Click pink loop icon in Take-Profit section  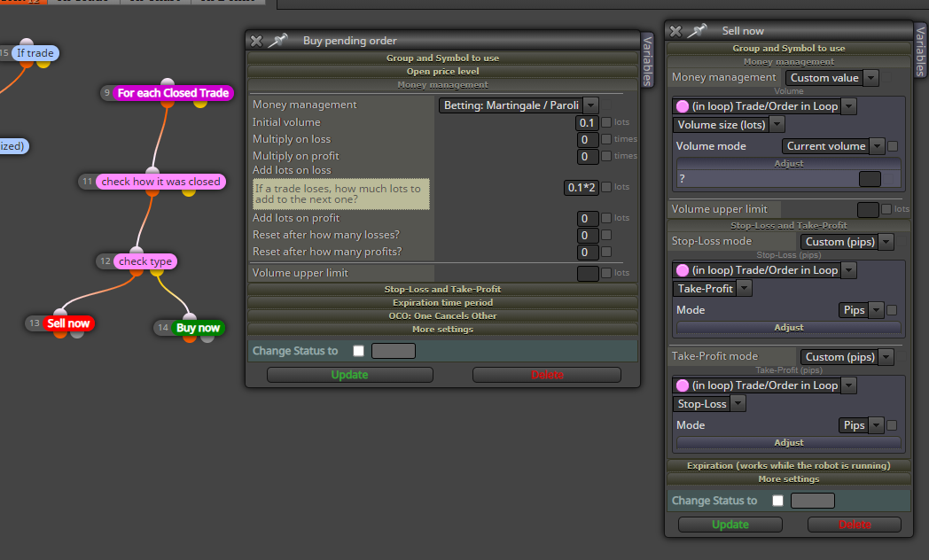683,385
